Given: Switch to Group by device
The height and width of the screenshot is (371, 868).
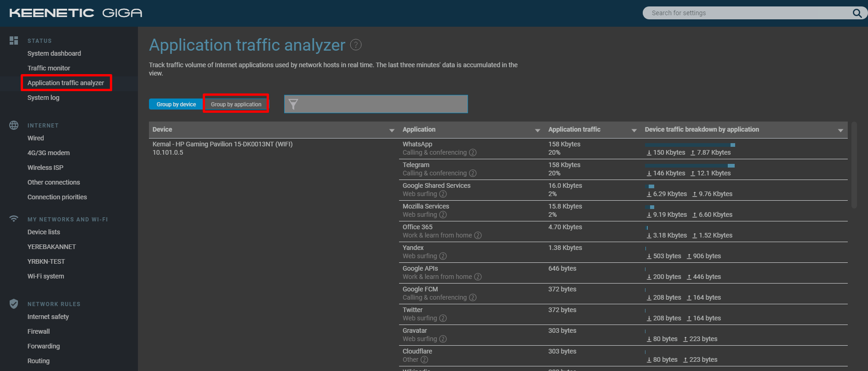Looking at the screenshot, I should 176,104.
